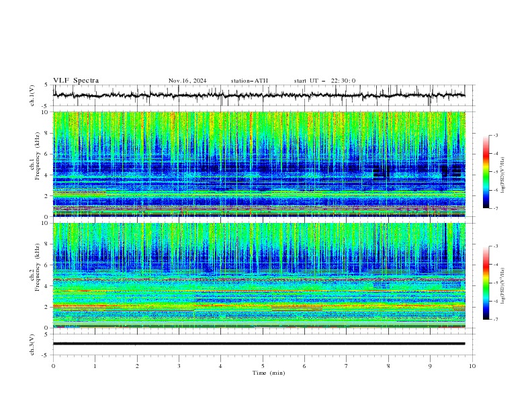This screenshot has height=411, width=532.
Task: Click the "VLF Spectra" plot title
Action: tap(76, 81)
